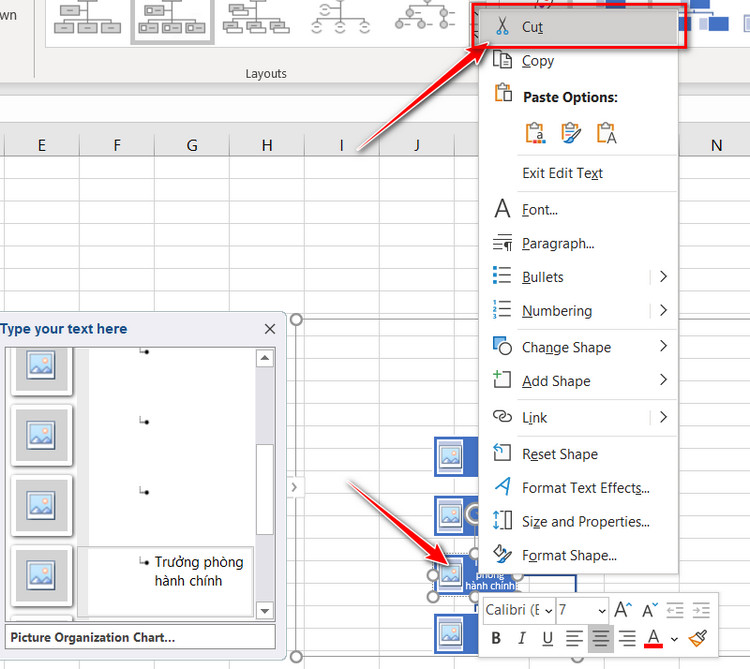The width and height of the screenshot is (750, 669).
Task: Select column header N
Action: pos(716,145)
